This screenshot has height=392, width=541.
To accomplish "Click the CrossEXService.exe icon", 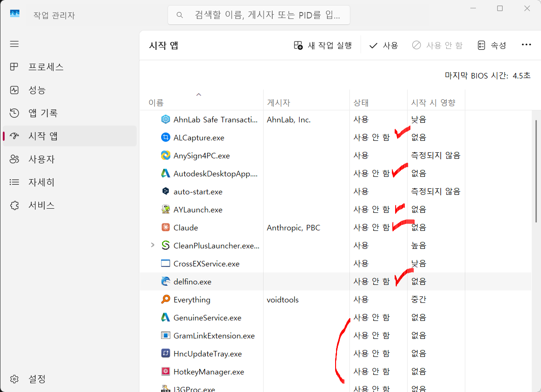I will (166, 263).
